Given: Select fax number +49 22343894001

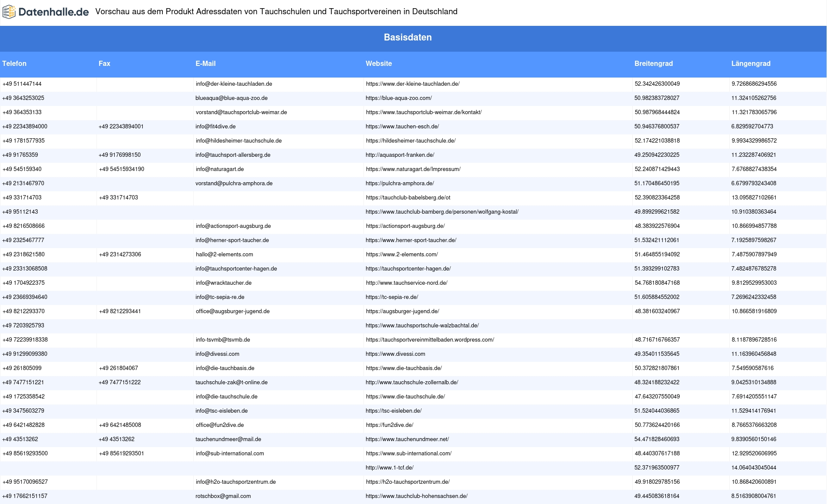Looking at the screenshot, I should (121, 127).
